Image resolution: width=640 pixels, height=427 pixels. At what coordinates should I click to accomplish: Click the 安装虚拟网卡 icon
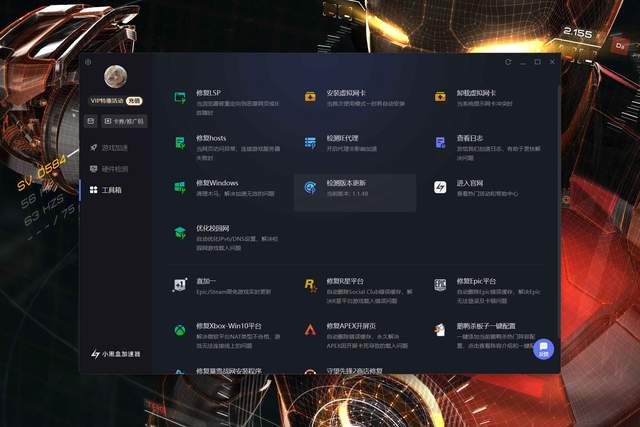(310, 97)
